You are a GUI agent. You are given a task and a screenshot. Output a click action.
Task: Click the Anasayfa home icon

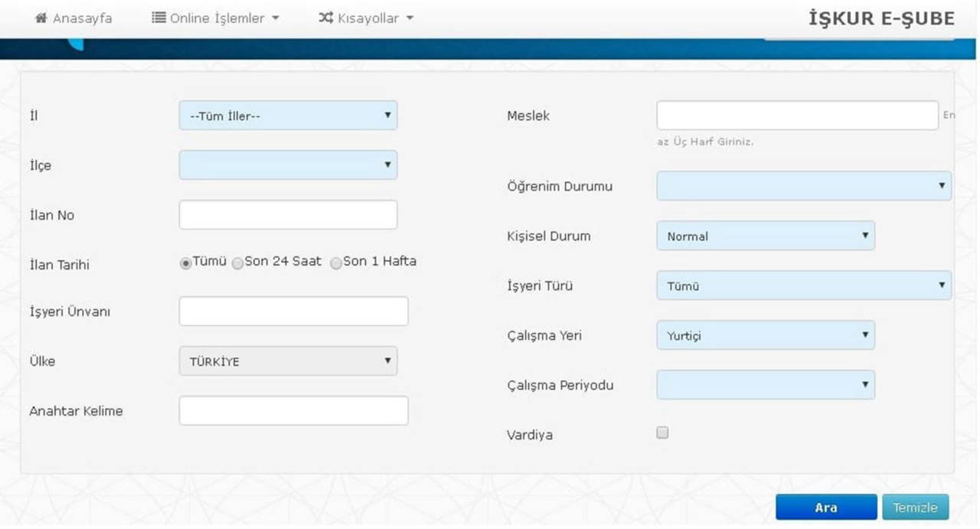click(x=41, y=18)
